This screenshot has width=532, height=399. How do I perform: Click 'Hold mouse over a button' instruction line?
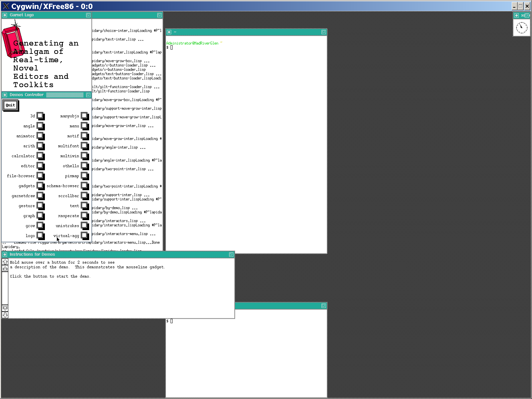62,262
